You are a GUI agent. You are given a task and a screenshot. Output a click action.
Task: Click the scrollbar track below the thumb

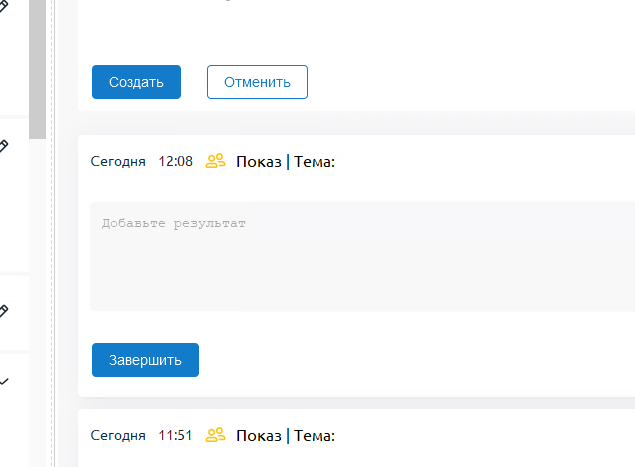pyautogui.click(x=37, y=300)
